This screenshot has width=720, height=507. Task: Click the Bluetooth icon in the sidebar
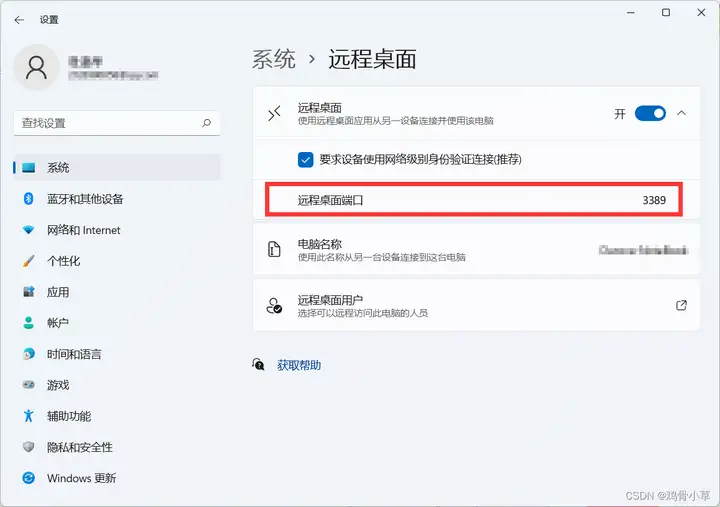28,198
